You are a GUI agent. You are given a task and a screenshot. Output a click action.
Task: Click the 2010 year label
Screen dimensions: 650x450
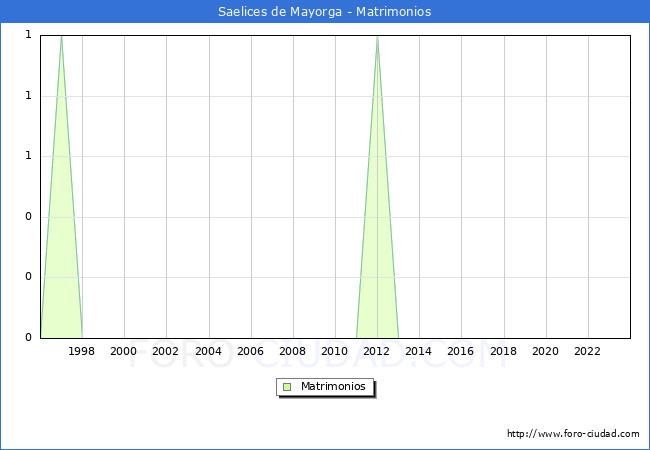coord(334,351)
